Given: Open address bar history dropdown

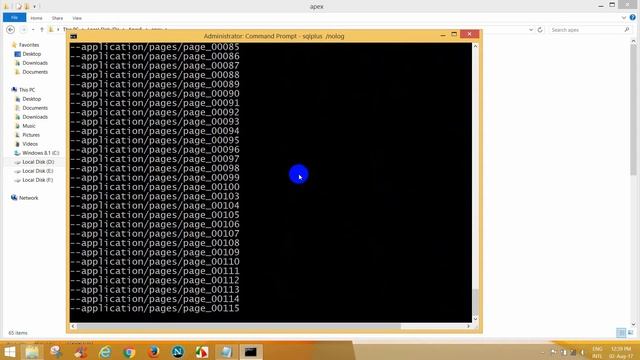Looking at the screenshot, I should click(x=531, y=30).
